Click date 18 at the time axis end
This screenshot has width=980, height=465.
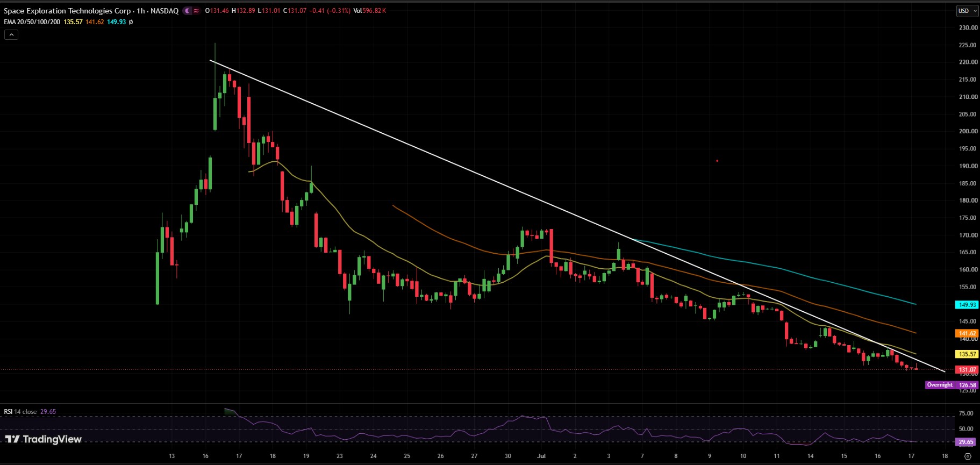click(x=945, y=456)
